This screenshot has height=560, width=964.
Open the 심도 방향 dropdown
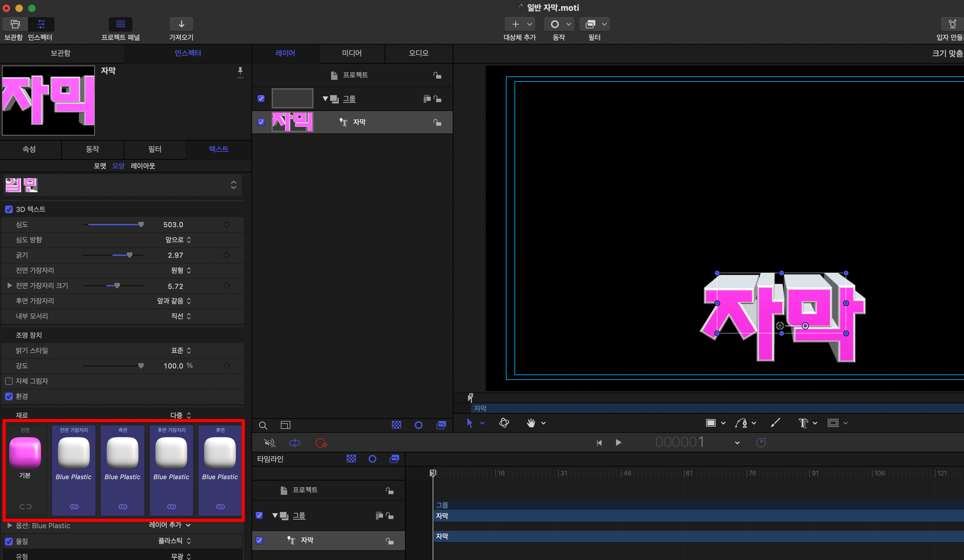click(178, 240)
